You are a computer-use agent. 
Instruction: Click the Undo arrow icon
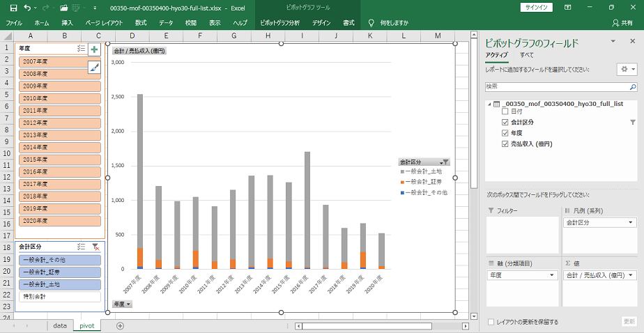(26, 8)
